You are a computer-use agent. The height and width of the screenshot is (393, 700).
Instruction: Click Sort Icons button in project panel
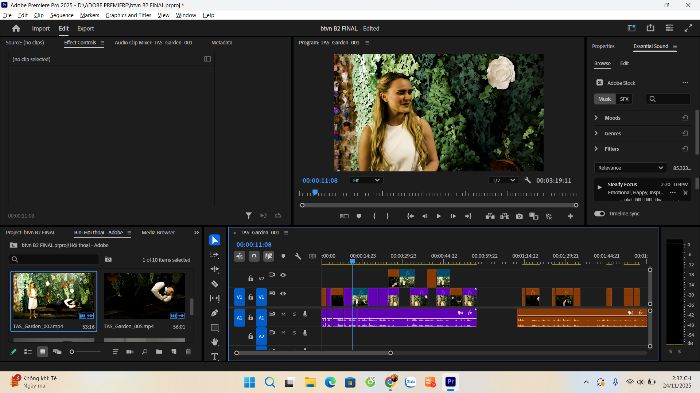coord(115,352)
